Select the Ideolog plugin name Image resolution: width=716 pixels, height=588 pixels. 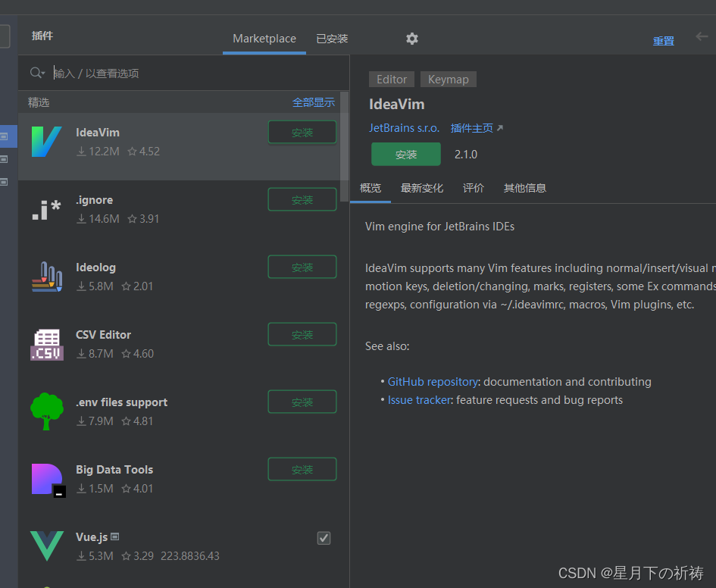(x=95, y=267)
